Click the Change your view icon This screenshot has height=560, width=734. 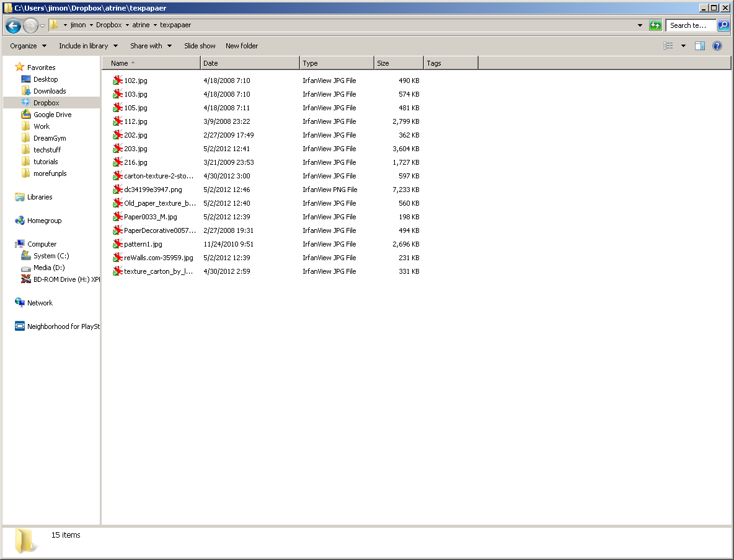click(x=668, y=46)
